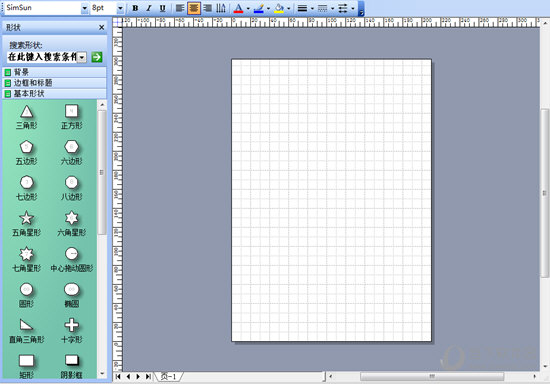Open the line color dropdown arrow
Image resolution: width=550 pixels, height=384 pixels.
pyautogui.click(x=268, y=8)
